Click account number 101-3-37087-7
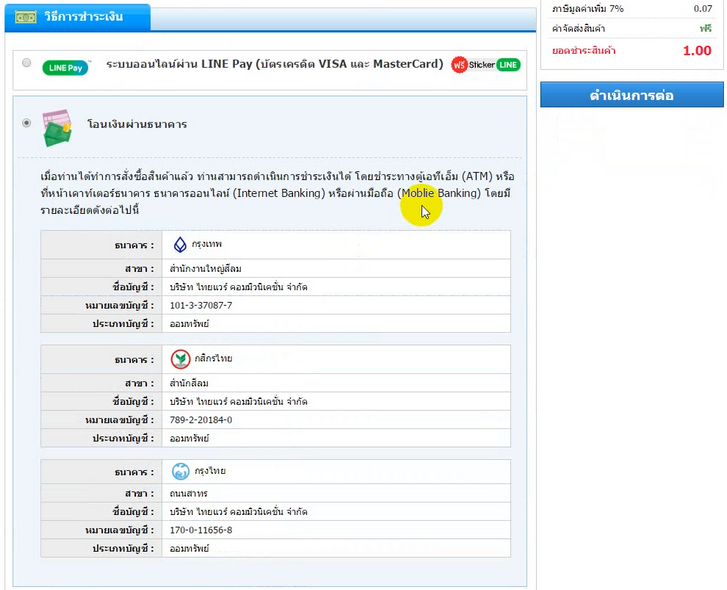This screenshot has height=590, width=727. (x=201, y=305)
